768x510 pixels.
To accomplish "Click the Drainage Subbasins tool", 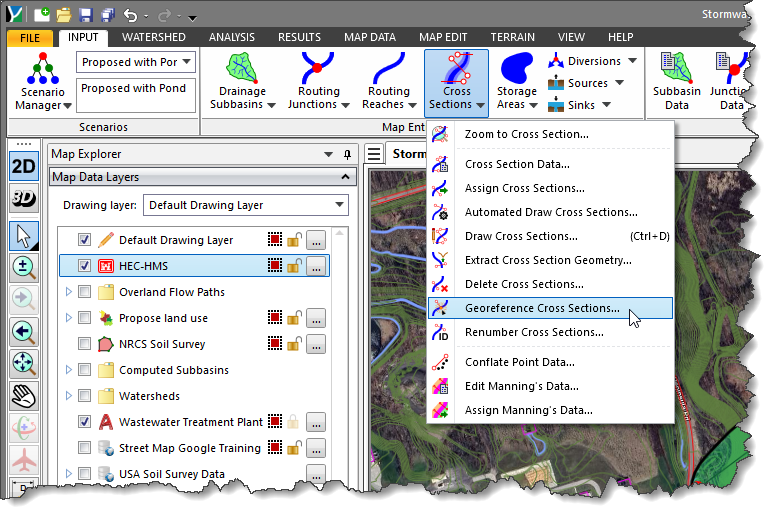I will (242, 82).
